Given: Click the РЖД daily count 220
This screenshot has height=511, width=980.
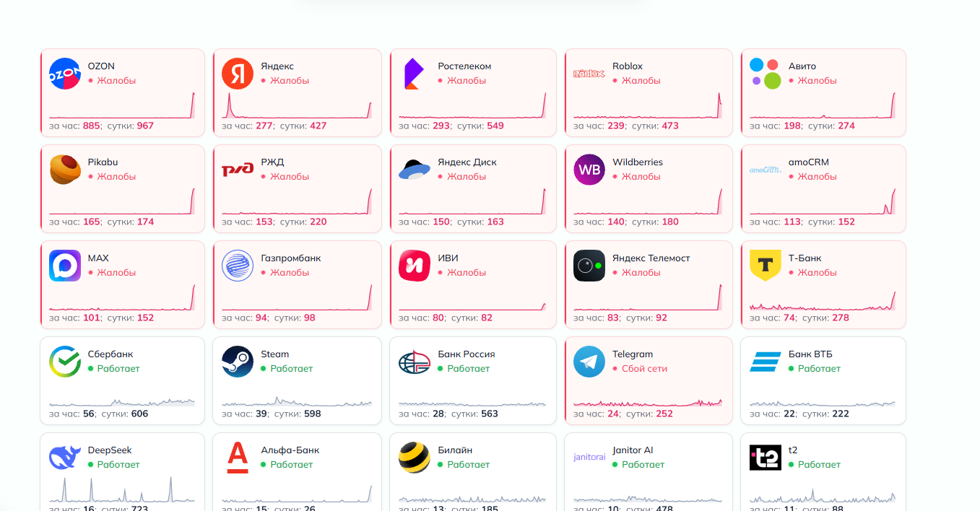Looking at the screenshot, I should point(318,222).
